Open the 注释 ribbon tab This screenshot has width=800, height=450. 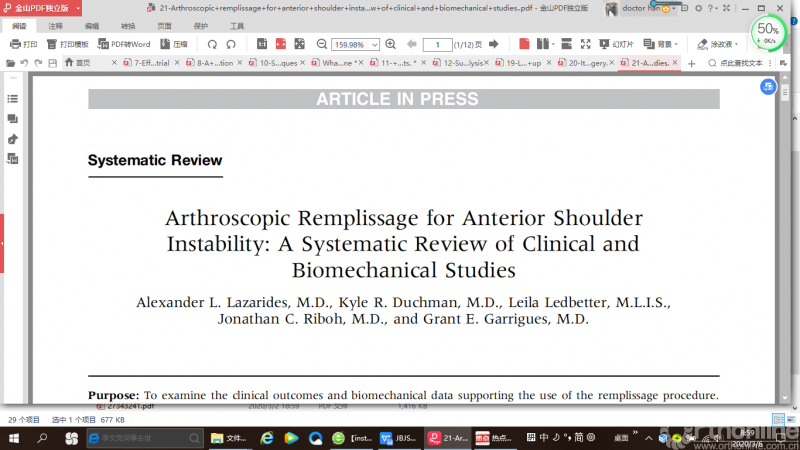click(55, 26)
